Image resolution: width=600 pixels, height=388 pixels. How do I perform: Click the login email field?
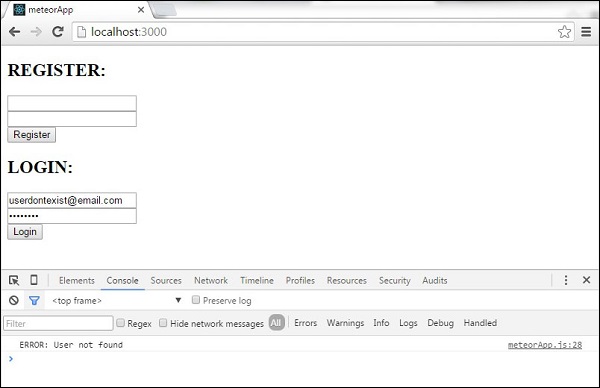click(x=72, y=200)
